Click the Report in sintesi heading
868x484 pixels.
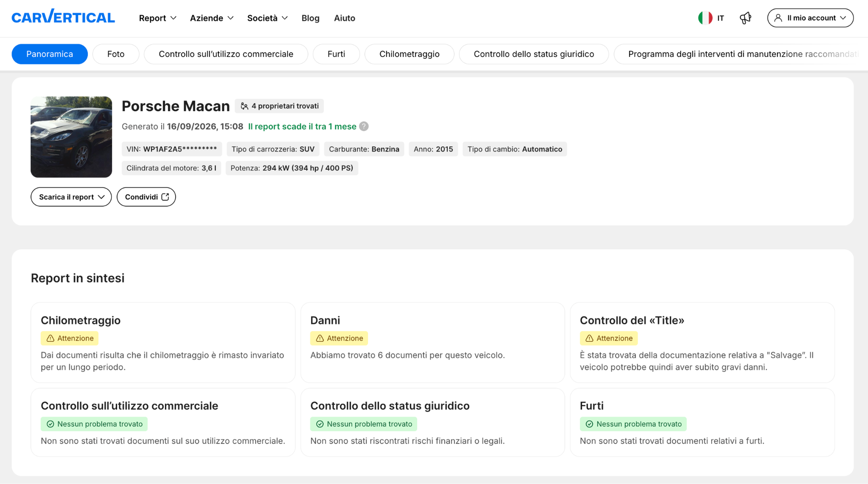(x=78, y=278)
